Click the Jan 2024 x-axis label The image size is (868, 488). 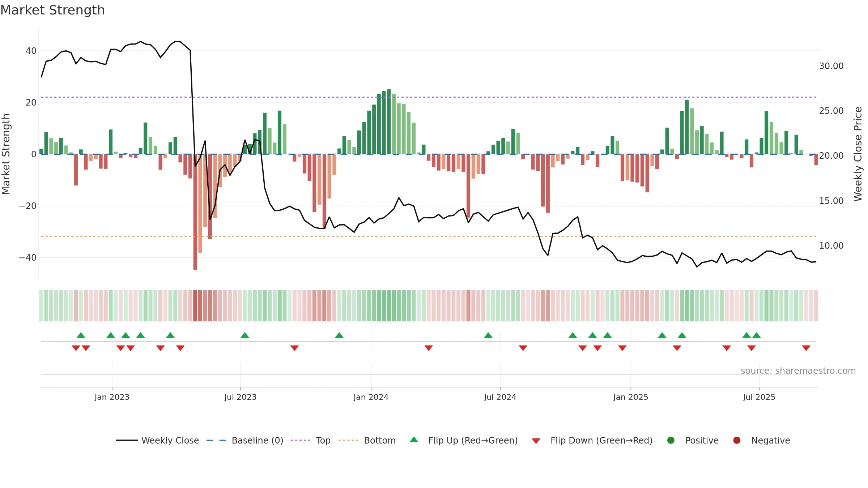tap(371, 397)
